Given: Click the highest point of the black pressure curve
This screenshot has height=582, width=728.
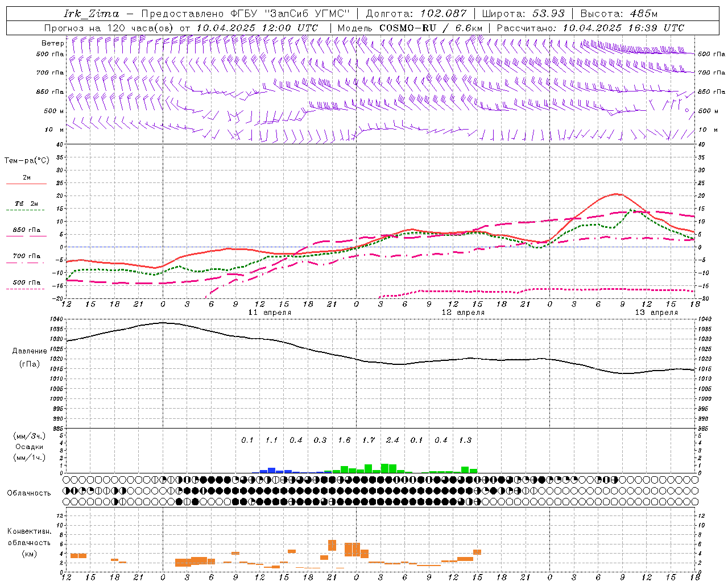Looking at the screenshot, I should [x=163, y=322].
